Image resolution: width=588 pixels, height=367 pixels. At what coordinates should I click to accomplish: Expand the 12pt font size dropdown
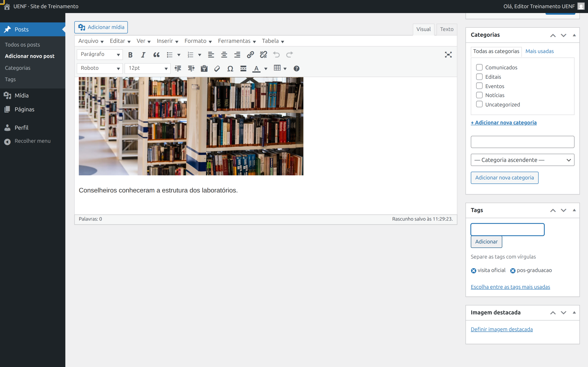pos(147,68)
